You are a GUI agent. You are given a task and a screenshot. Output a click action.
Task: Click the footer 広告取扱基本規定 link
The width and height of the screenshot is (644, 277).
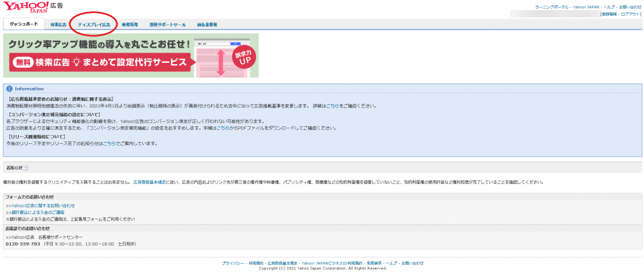282,263
